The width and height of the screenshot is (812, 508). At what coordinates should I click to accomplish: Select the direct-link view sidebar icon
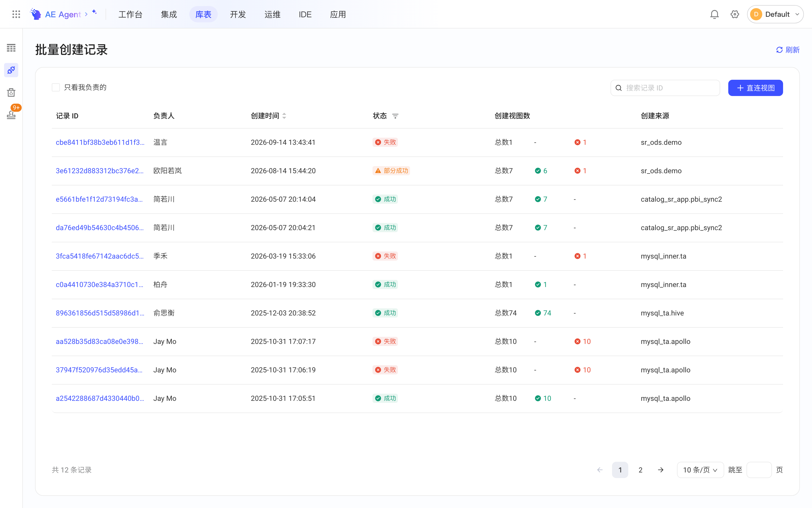click(11, 70)
